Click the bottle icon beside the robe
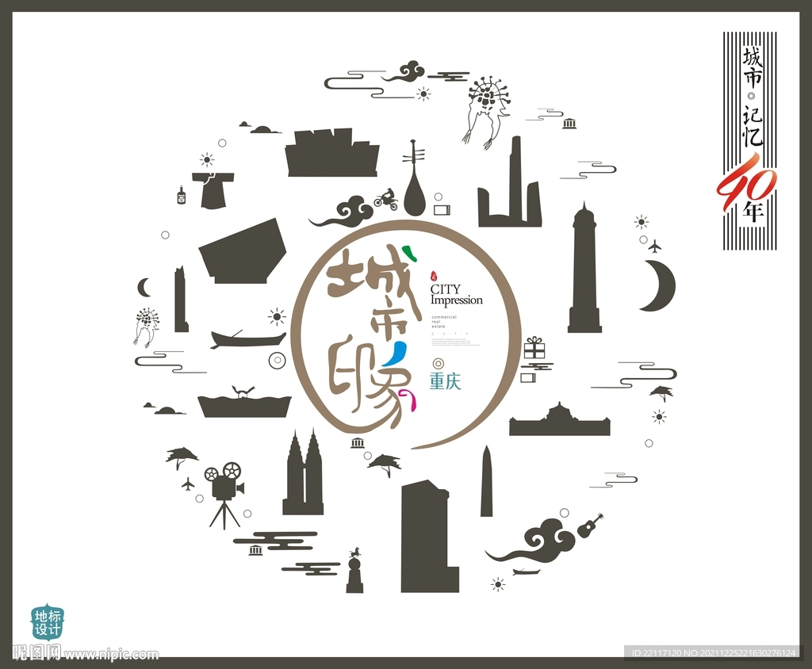This screenshot has width=812, height=669. [182, 194]
